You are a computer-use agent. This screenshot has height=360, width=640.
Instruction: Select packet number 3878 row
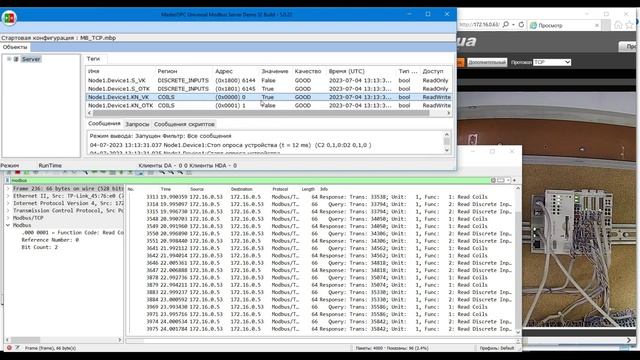pyautogui.click(x=320, y=278)
